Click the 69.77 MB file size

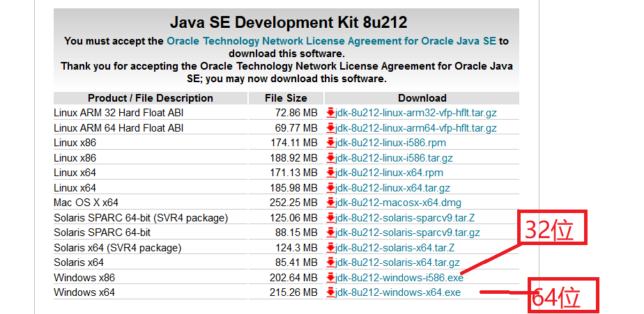(x=296, y=128)
